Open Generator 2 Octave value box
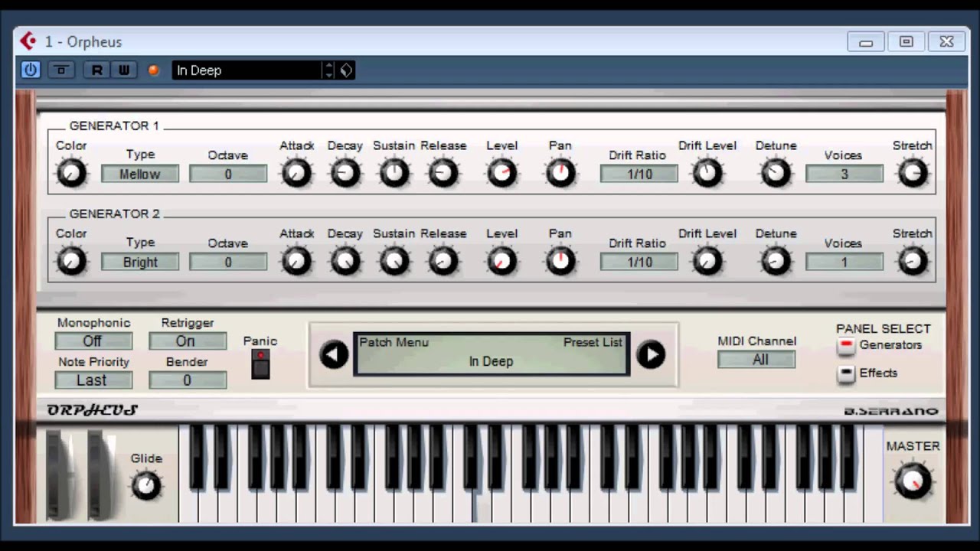This screenshot has width=980, height=551. [228, 262]
